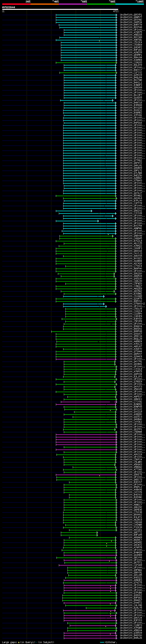Open the UniRef100_B3RYG0 entry
The width and height of the screenshot is (146, 644).
(x=131, y=319)
